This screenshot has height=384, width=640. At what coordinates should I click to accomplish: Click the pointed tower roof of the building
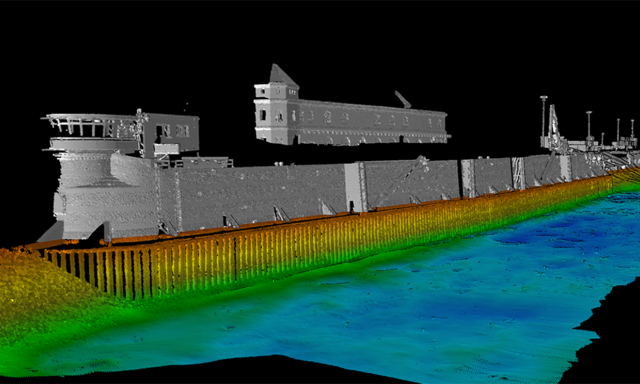point(282,75)
